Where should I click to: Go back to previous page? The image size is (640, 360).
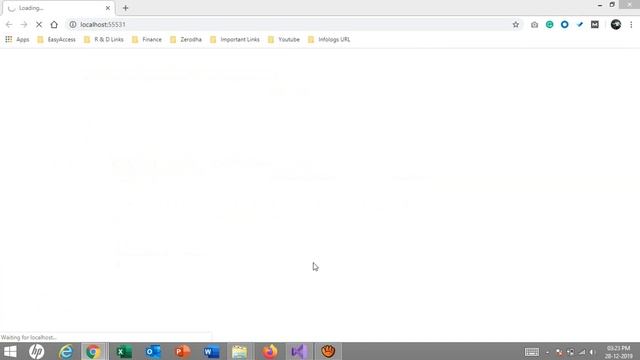(x=9, y=24)
